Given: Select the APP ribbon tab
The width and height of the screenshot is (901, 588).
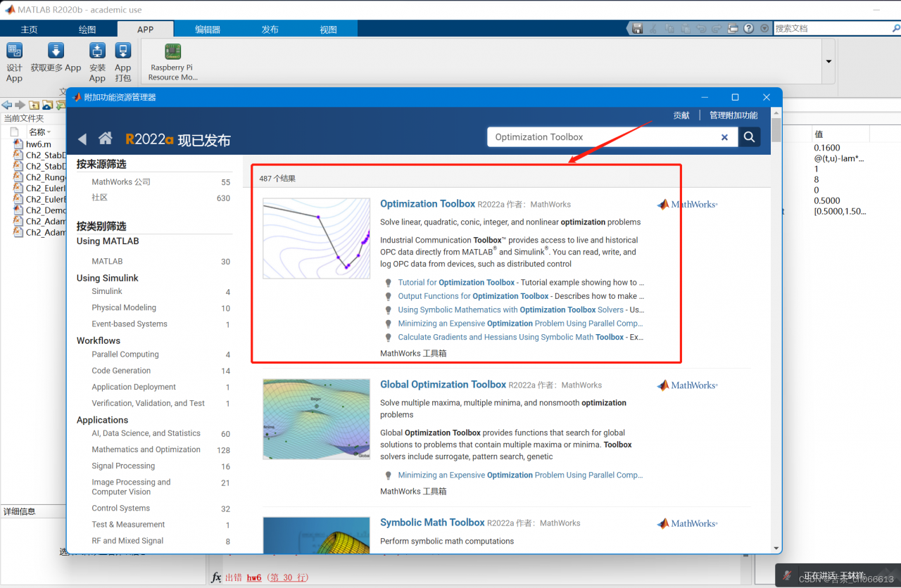Looking at the screenshot, I should (145, 30).
